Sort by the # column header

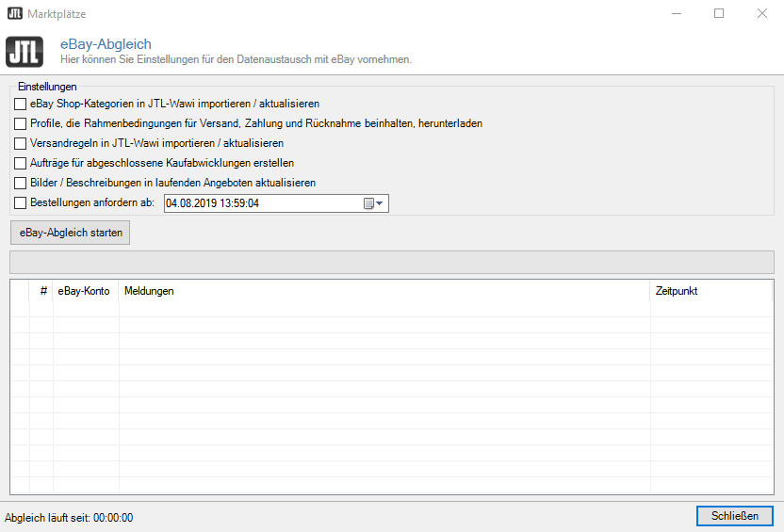(41, 291)
